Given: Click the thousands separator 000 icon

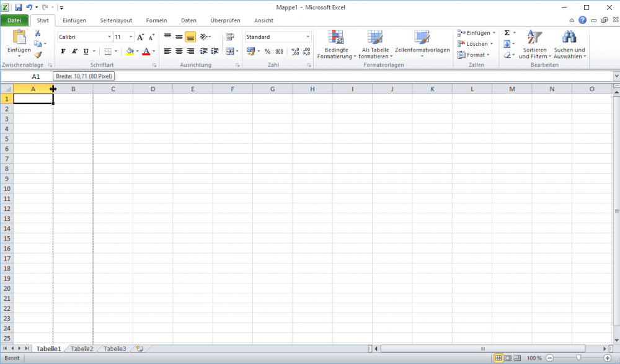Looking at the screenshot, I should [279, 51].
